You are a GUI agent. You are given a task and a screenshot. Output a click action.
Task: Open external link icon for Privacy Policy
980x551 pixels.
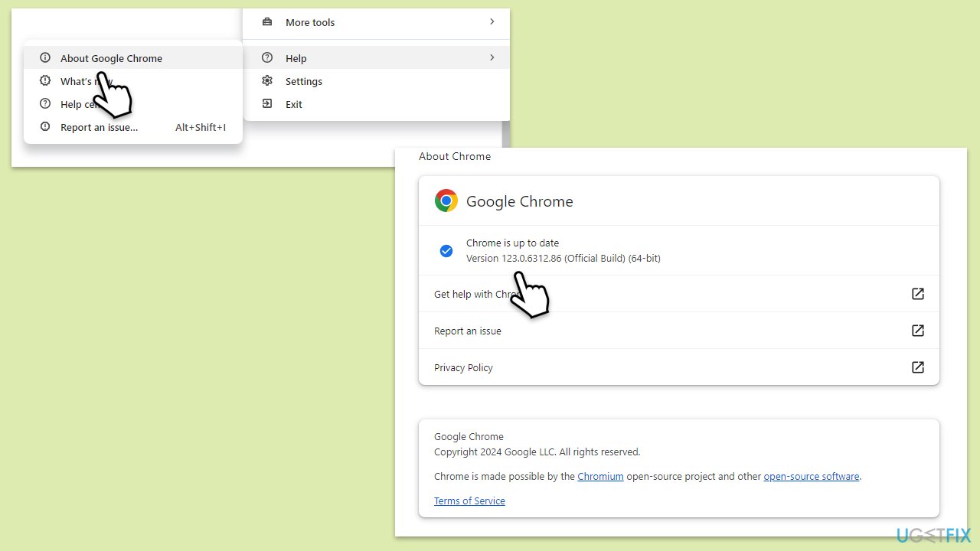point(918,367)
